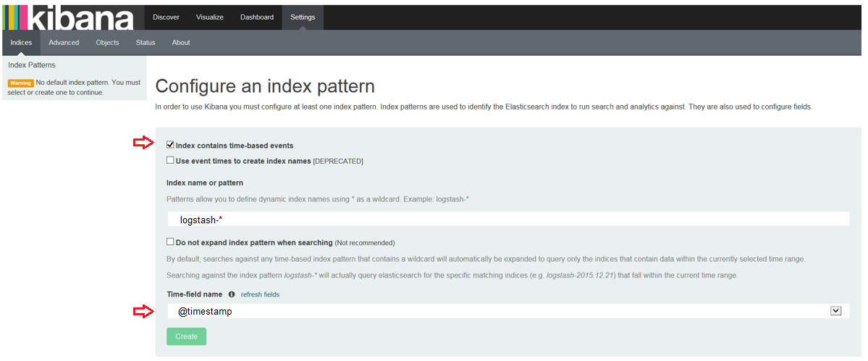Screen dimensions: 868x361
Task: Click the (Not recommended) text
Action: coord(365,243)
